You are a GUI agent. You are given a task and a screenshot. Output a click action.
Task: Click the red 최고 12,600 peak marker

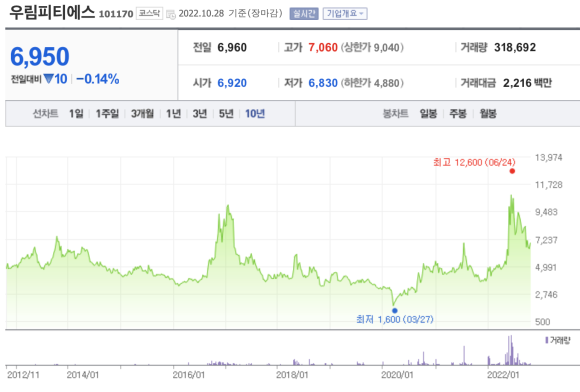point(512,171)
